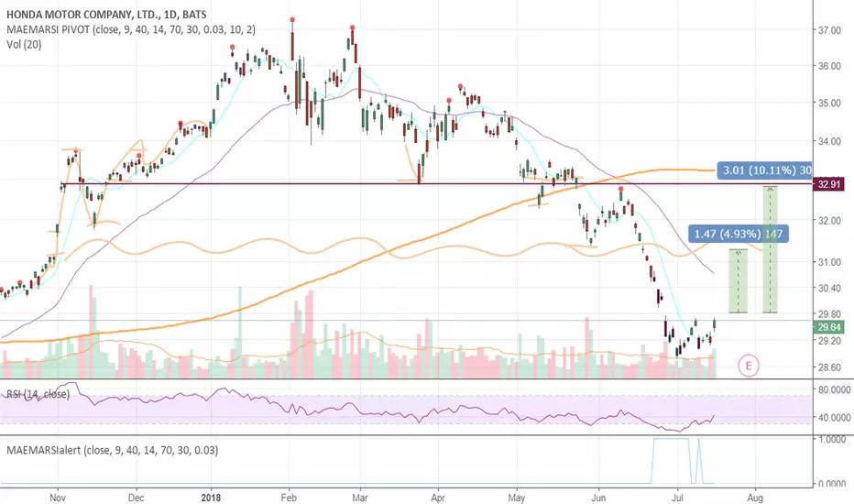The width and height of the screenshot is (854, 504).
Task: Select the shorter green measurement box
Action: [x=739, y=281]
